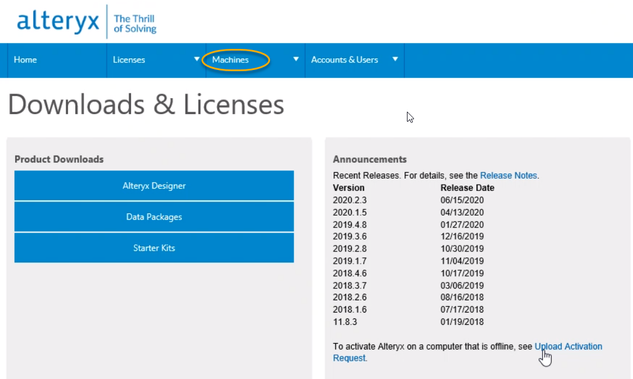The image size is (633, 379).
Task: Open the Machines menu
Action: [x=230, y=60]
